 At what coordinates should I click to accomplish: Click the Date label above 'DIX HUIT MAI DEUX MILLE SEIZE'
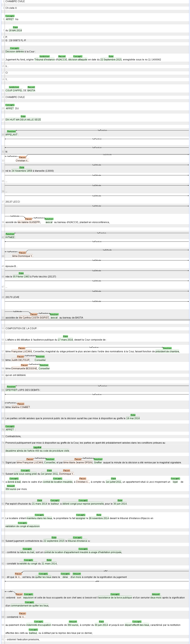click(23, 117)
